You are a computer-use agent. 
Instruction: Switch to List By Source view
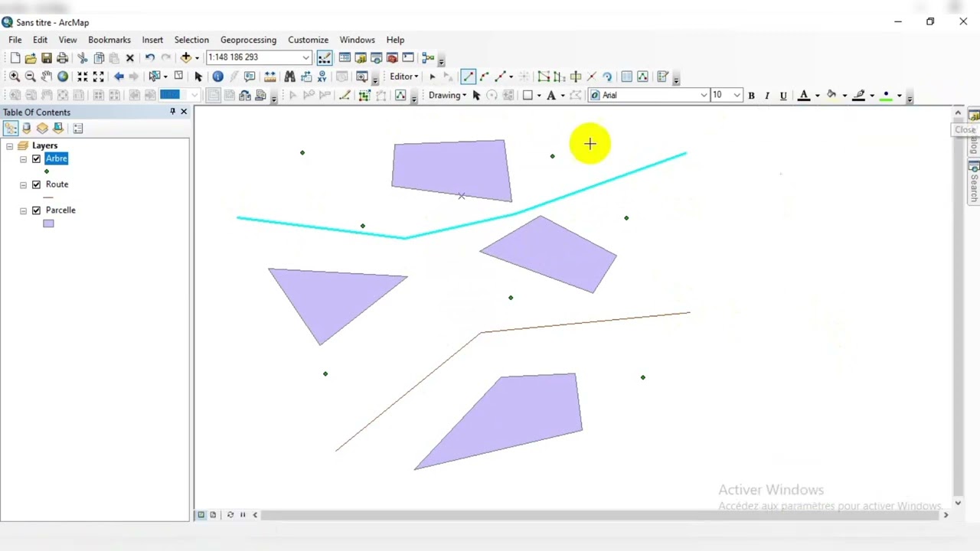tap(27, 129)
